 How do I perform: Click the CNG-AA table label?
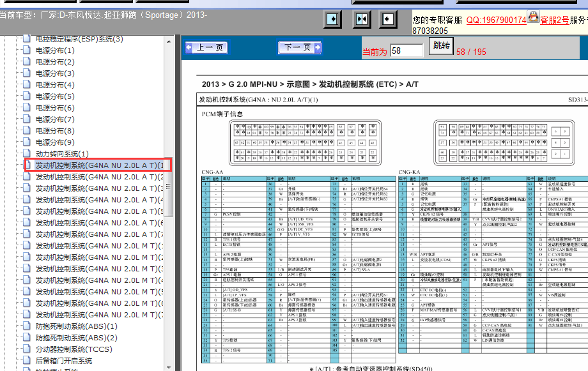pyautogui.click(x=212, y=172)
